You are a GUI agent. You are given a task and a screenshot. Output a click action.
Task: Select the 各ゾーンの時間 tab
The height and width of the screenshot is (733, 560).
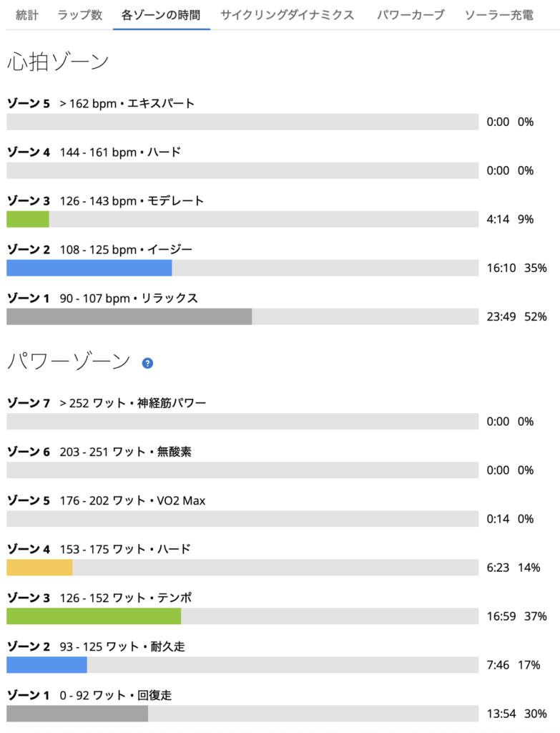click(x=161, y=15)
